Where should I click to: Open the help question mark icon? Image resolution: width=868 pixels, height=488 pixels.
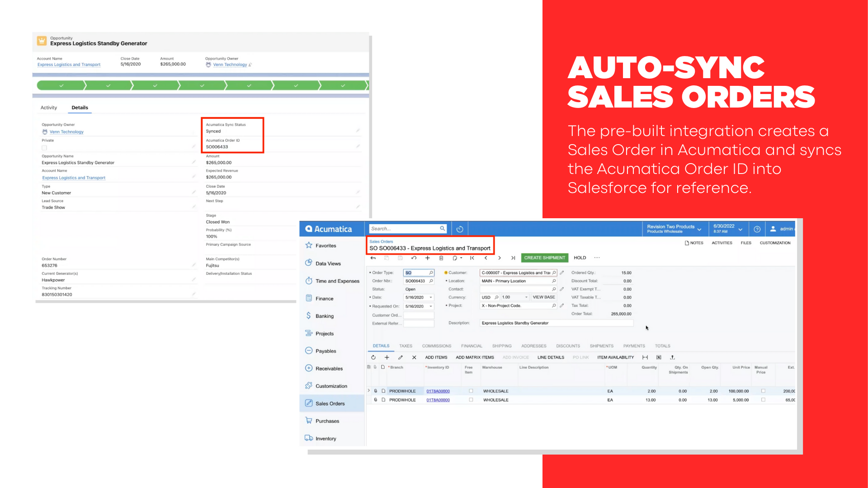coord(757,229)
